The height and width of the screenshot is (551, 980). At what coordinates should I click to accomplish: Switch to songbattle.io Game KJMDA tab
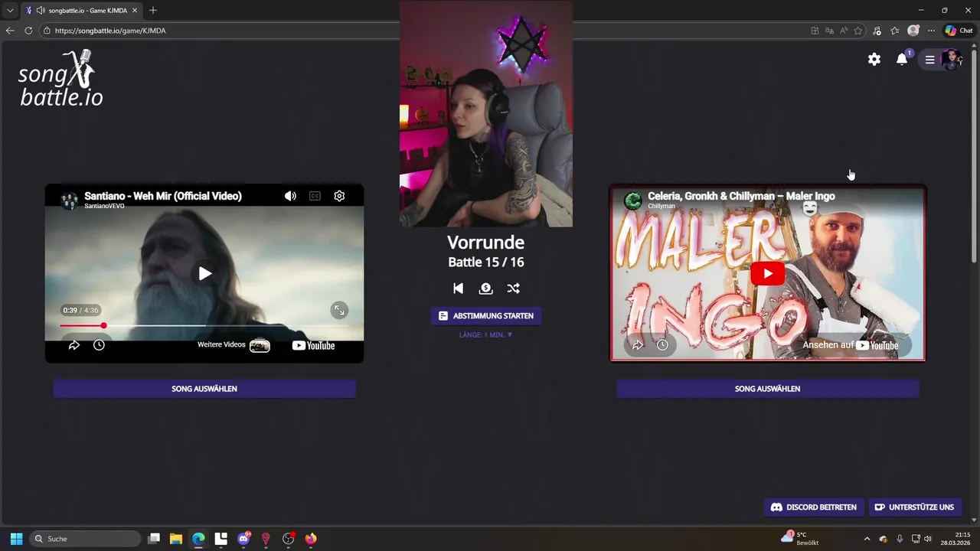click(x=80, y=11)
